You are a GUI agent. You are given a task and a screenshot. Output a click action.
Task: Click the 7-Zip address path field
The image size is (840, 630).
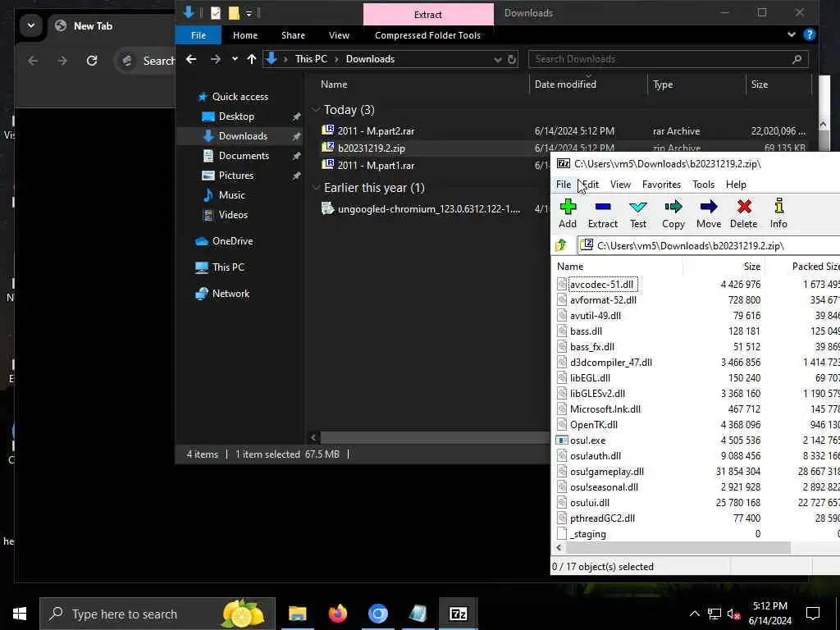pos(708,245)
